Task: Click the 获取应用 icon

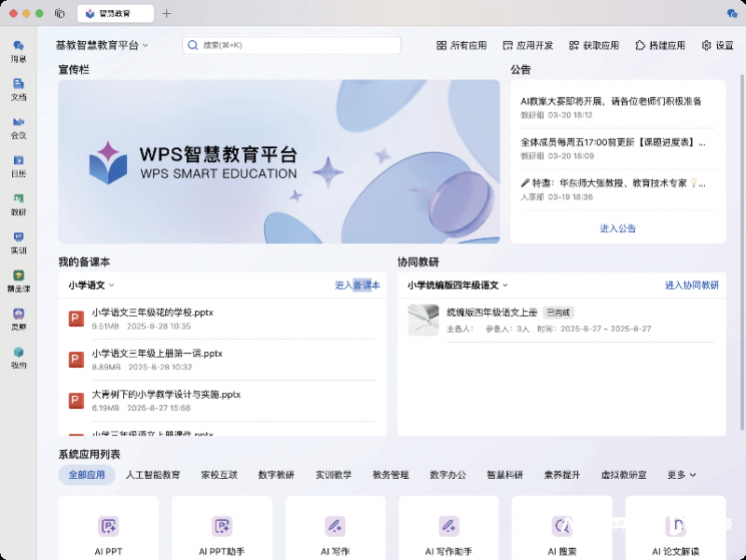Action: 573,45
